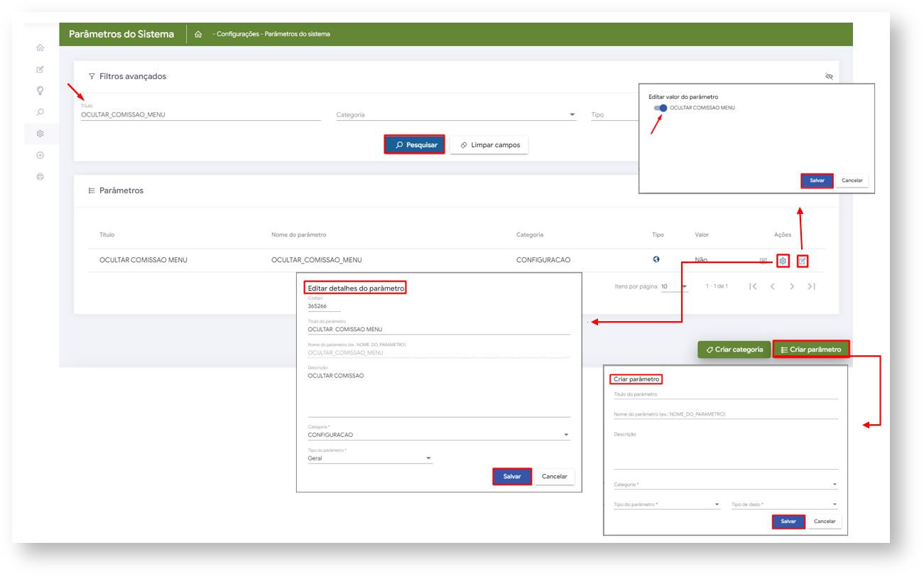Screen dimensions: 924x577
Task: Click the OCULTAR_COMISSAO_MENU name cell in the table
Action: coord(317,260)
